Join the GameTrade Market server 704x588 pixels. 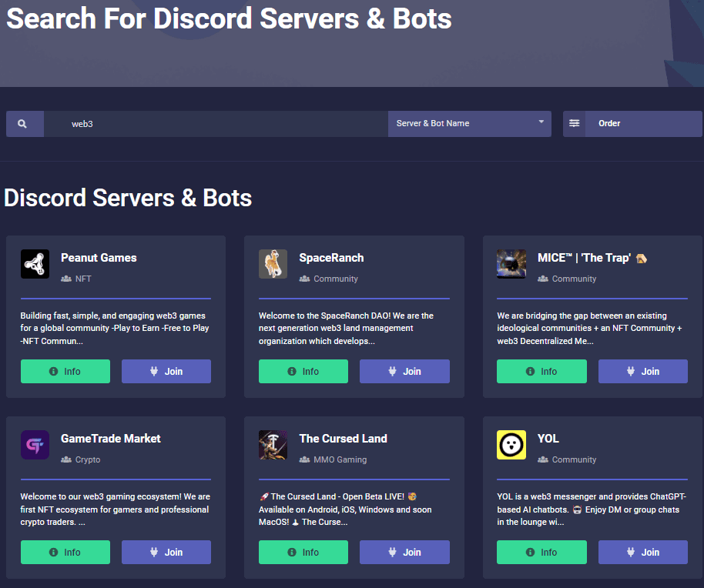tap(166, 552)
